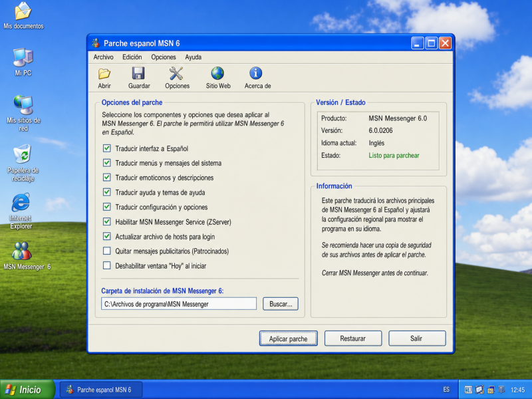Open the Ayuda menu
The width and height of the screenshot is (532, 399).
[x=193, y=57]
